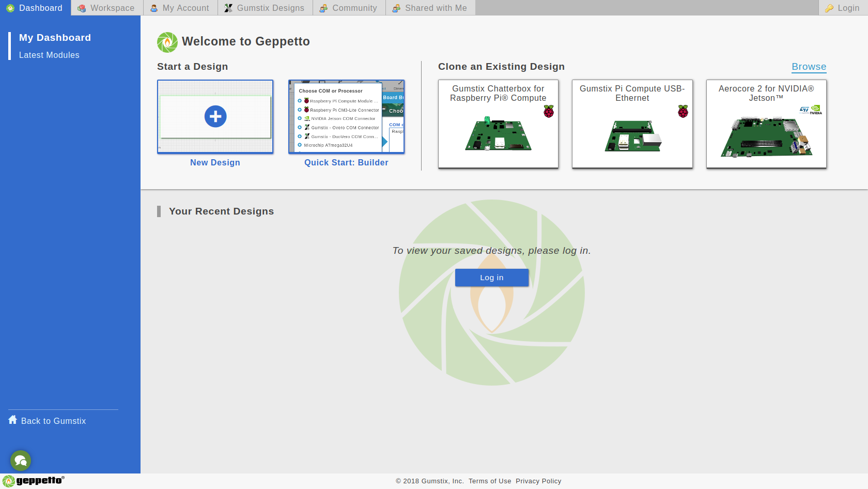Go Back to Gumstix
The width and height of the screenshot is (868, 489).
tap(53, 421)
